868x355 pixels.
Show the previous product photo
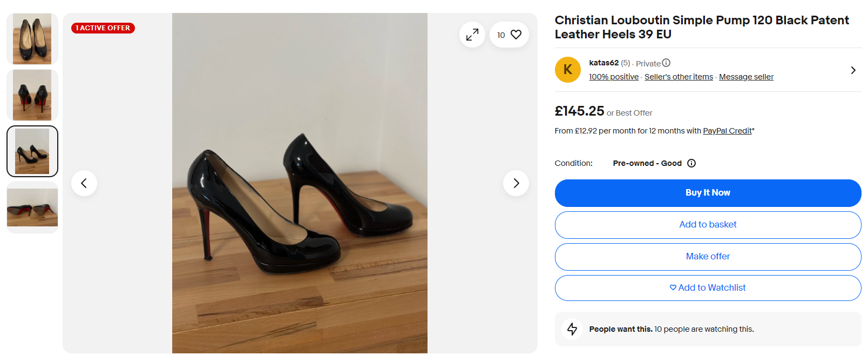84,183
